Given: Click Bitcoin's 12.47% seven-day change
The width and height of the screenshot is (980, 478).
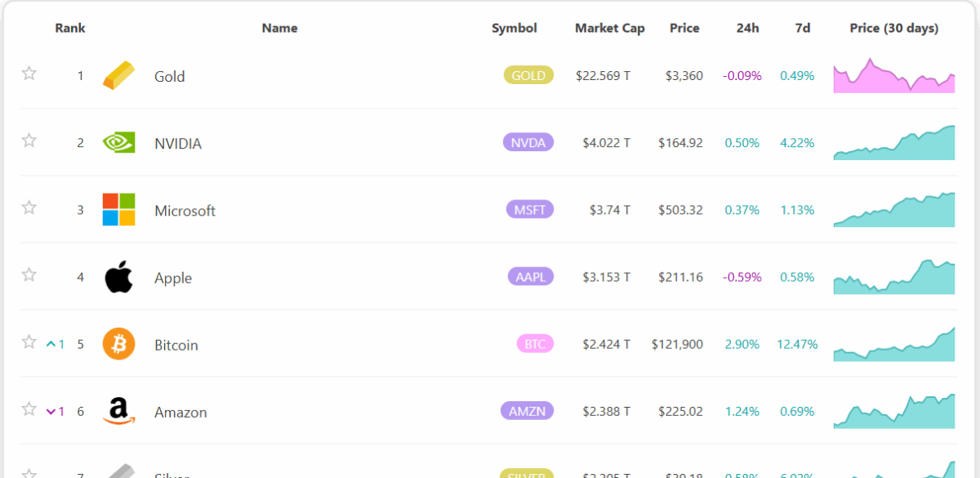Looking at the screenshot, I should click(797, 345).
